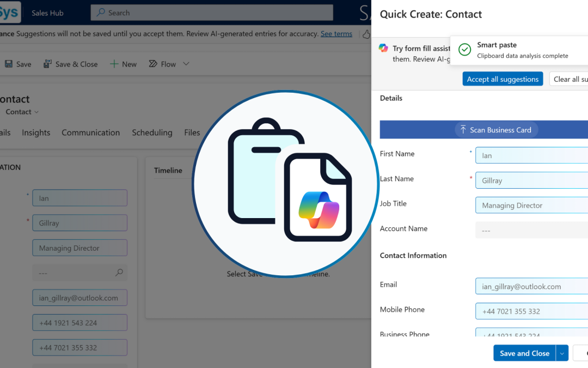Click the green check icon in Smart paste toast
The width and height of the screenshot is (588, 368).
[464, 50]
